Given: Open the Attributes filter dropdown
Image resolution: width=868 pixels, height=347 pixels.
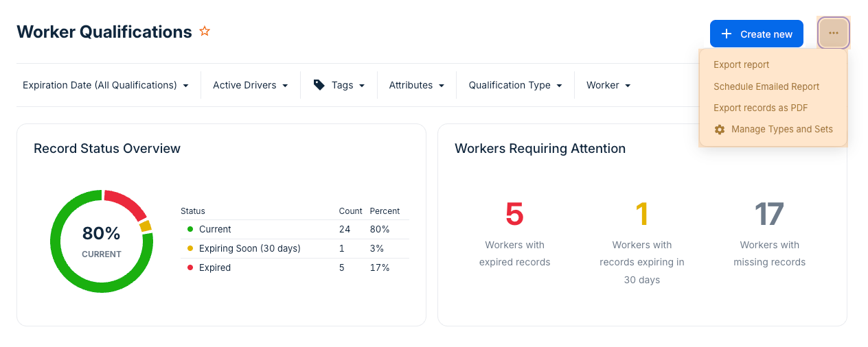Looking at the screenshot, I should click(416, 85).
